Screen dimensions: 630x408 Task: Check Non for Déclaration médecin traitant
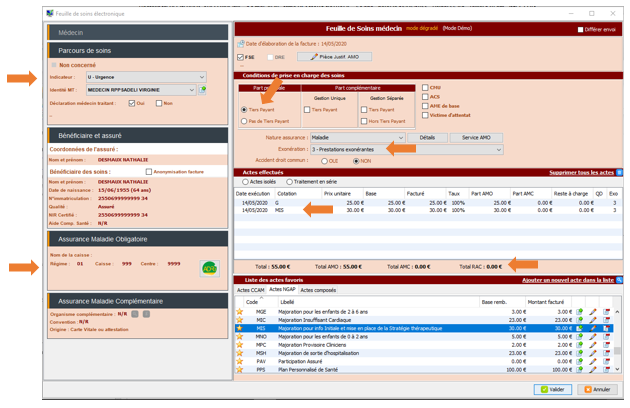click(x=159, y=103)
